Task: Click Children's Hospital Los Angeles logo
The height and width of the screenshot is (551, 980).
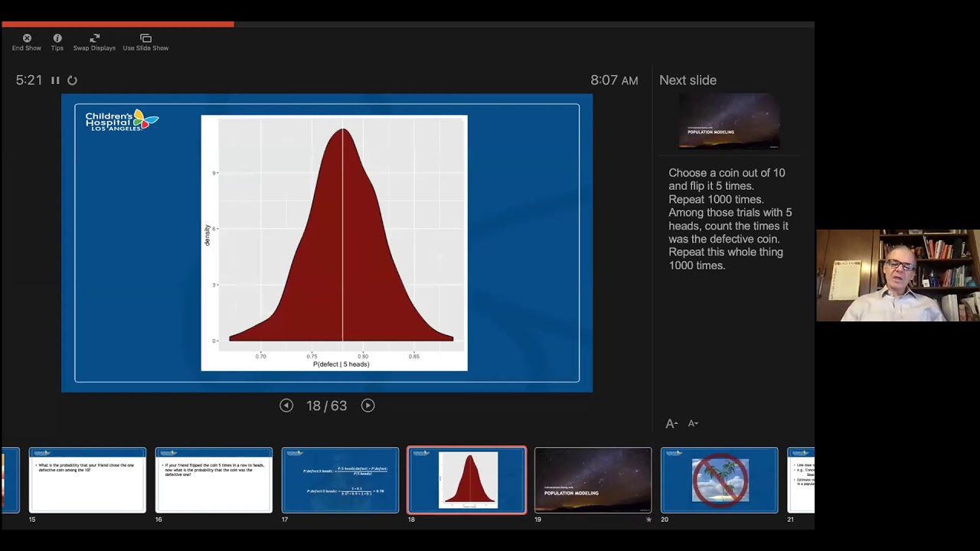Action: (122, 120)
